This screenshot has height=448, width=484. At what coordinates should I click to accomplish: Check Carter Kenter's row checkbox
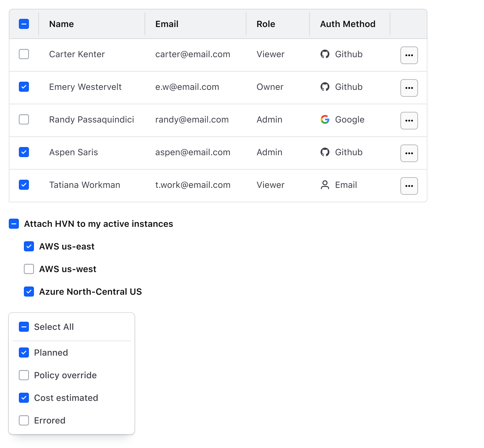coord(24,54)
